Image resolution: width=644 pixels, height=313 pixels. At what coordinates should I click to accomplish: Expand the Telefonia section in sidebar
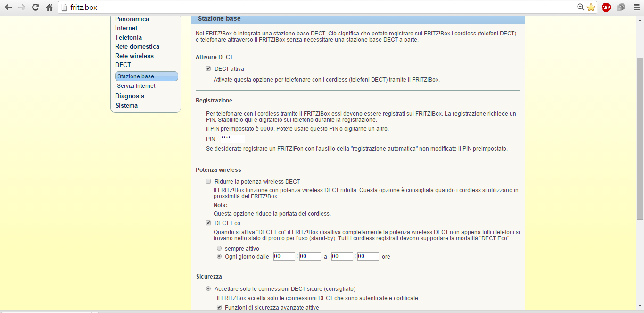click(x=128, y=37)
